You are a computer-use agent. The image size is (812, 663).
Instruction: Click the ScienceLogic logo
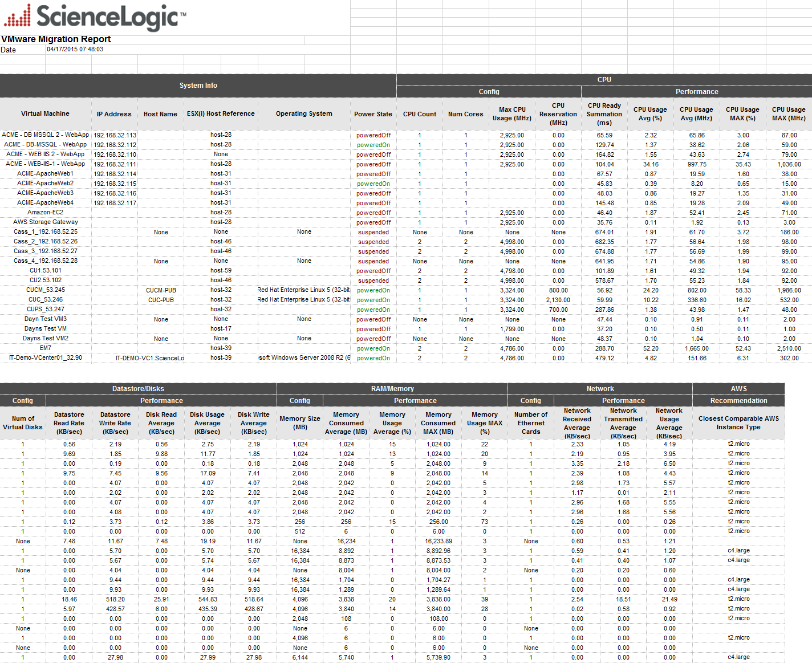pyautogui.click(x=95, y=17)
